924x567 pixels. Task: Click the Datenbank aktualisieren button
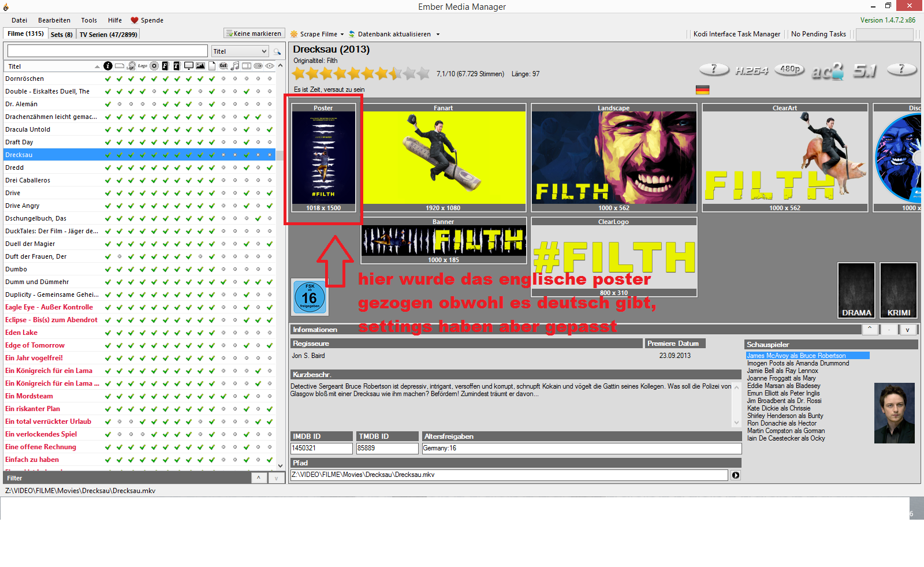[x=390, y=34]
